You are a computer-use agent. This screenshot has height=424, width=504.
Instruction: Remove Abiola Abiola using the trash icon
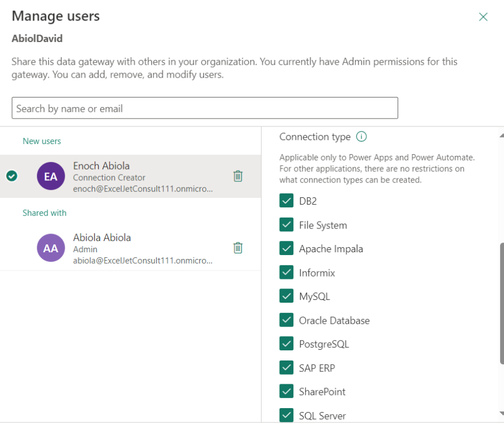click(x=238, y=248)
